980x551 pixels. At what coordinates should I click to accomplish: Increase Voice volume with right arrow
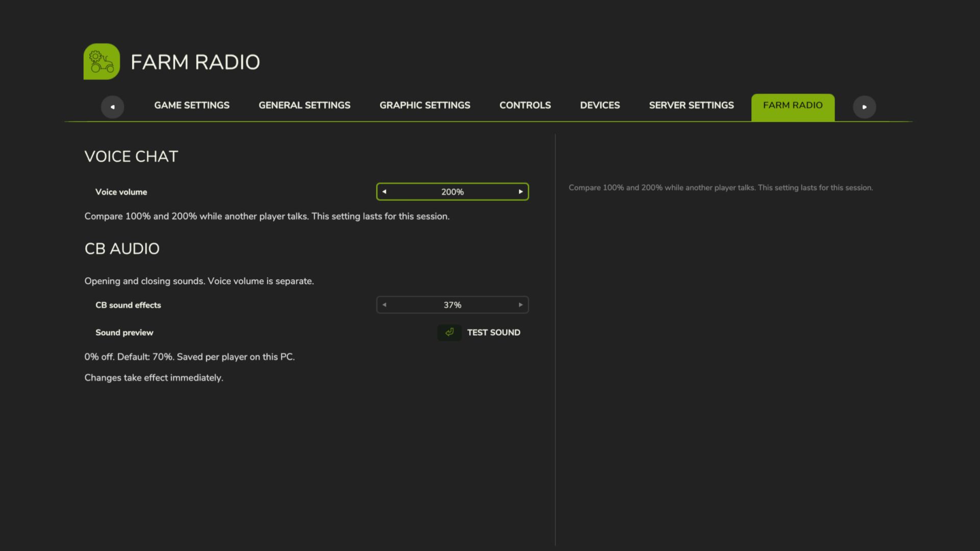[x=521, y=192]
